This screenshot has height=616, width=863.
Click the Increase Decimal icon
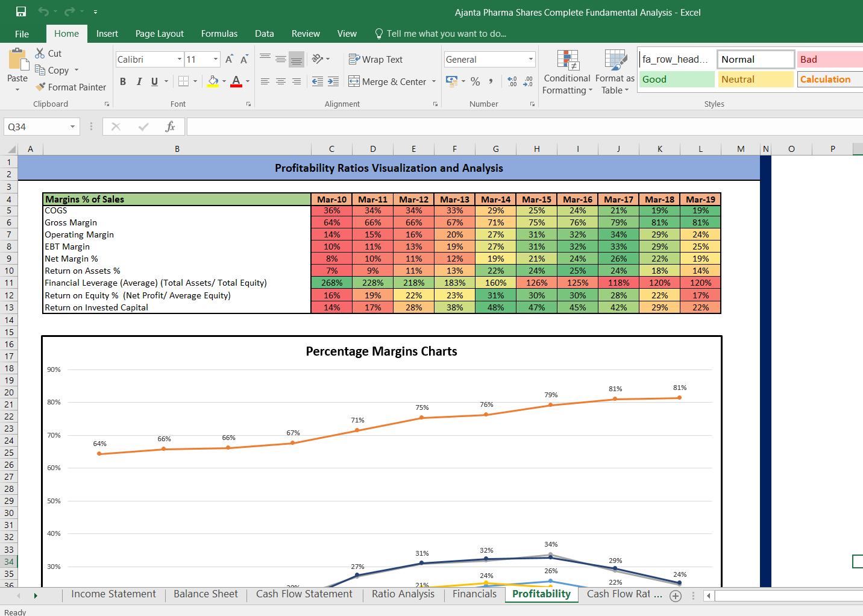[512, 81]
